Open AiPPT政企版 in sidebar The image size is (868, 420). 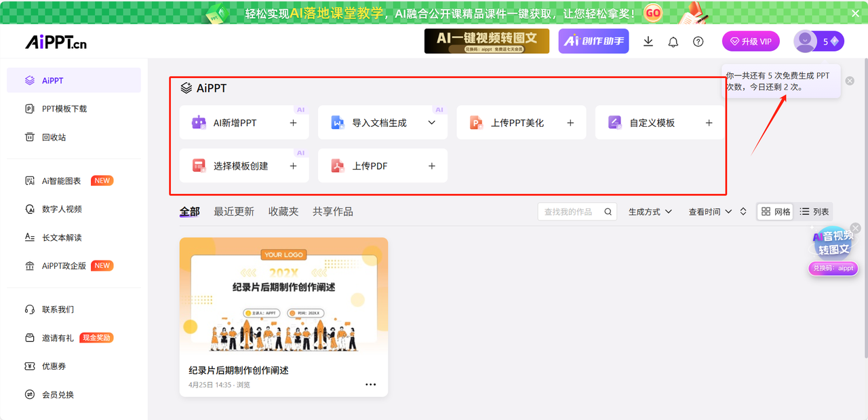[x=74, y=266]
